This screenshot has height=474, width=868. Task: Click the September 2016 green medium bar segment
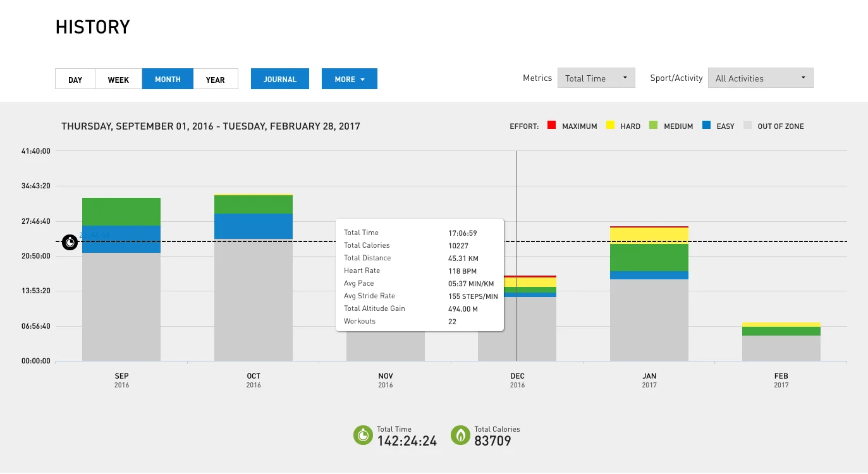pyautogui.click(x=121, y=212)
